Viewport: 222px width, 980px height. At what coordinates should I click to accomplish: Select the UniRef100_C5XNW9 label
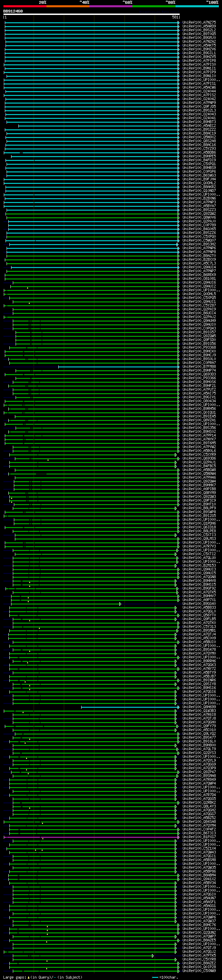[199, 971]
